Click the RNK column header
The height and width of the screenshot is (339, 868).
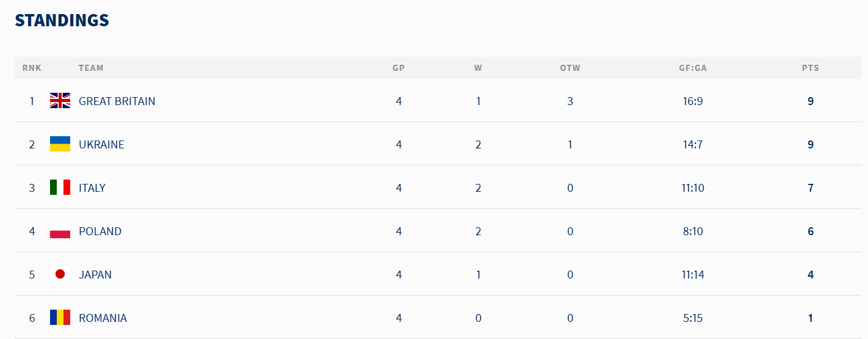32,68
